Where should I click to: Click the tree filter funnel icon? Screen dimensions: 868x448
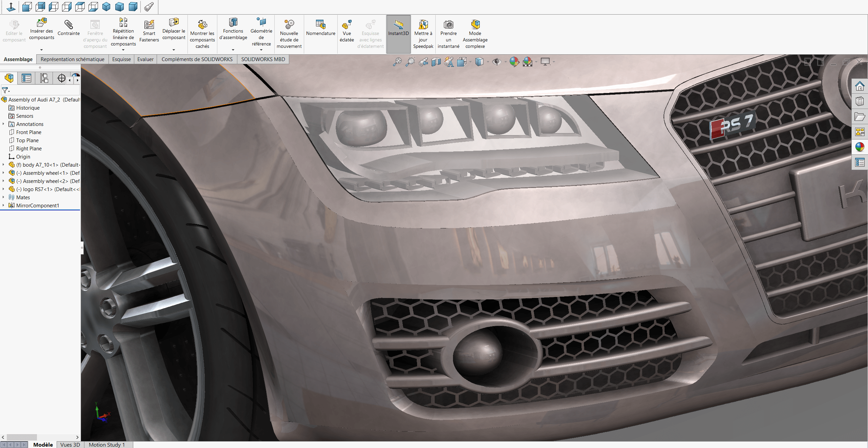(x=5, y=90)
